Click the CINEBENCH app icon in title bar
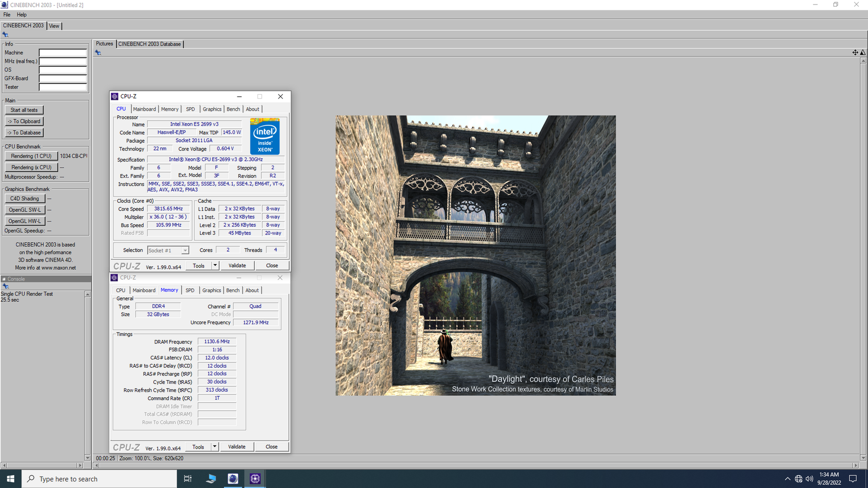The width and height of the screenshot is (868, 488). tap(5, 5)
